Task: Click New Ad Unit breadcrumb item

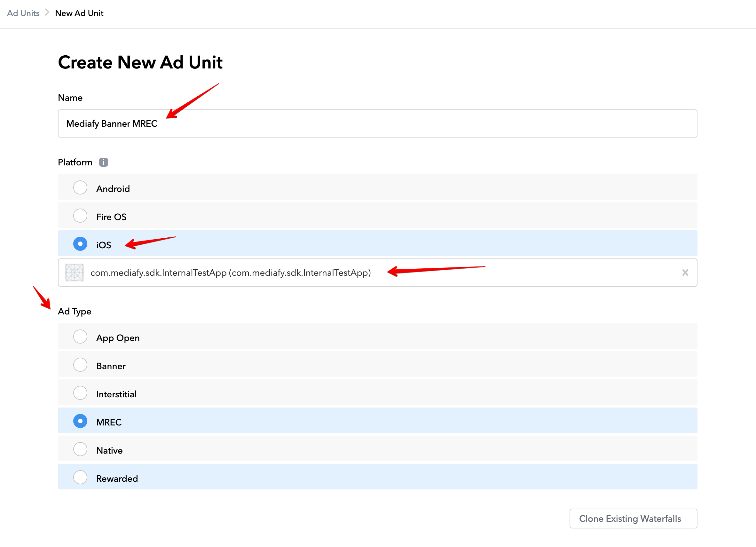Action: (x=79, y=13)
